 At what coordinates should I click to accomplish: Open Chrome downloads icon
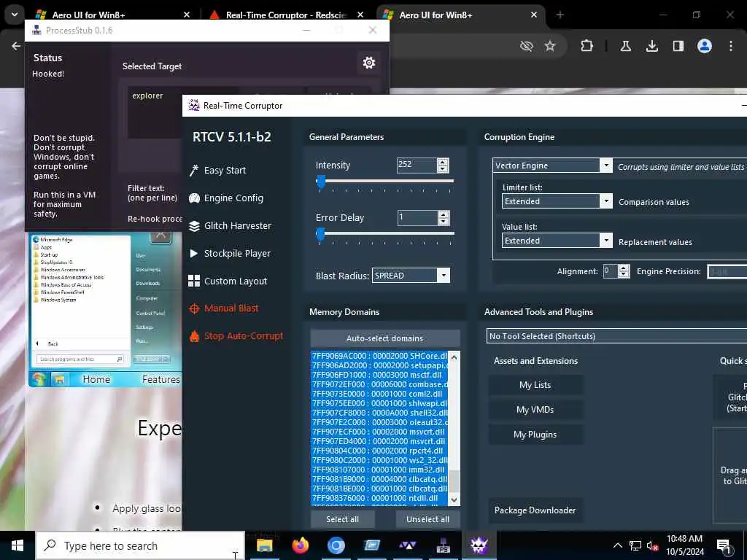coord(651,46)
